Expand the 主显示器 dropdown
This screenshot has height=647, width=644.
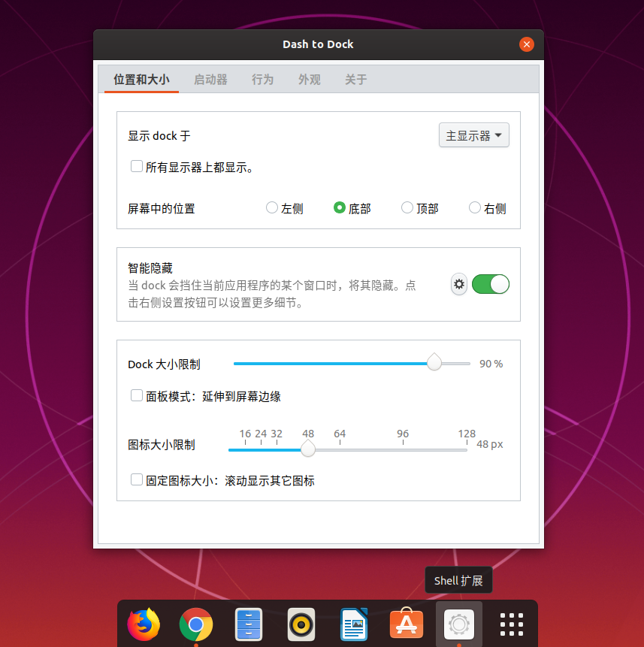coord(474,135)
